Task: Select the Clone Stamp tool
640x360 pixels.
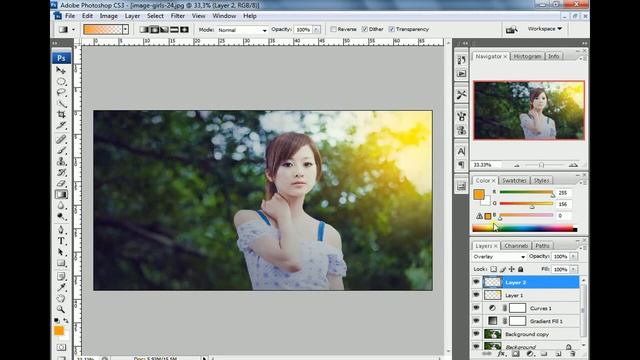Action: (61, 162)
